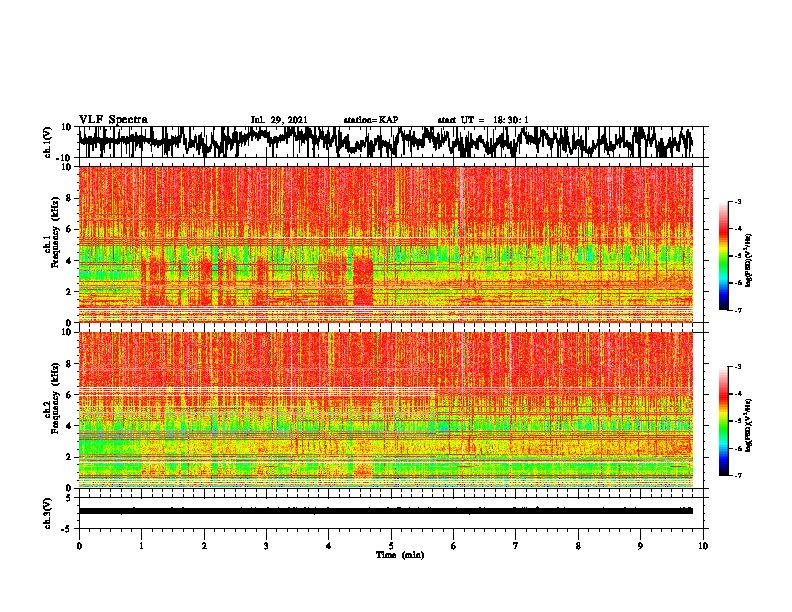Click the ch.2 spectrogram "6" kHz tick label
This screenshot has height=612, width=792.
coord(69,395)
